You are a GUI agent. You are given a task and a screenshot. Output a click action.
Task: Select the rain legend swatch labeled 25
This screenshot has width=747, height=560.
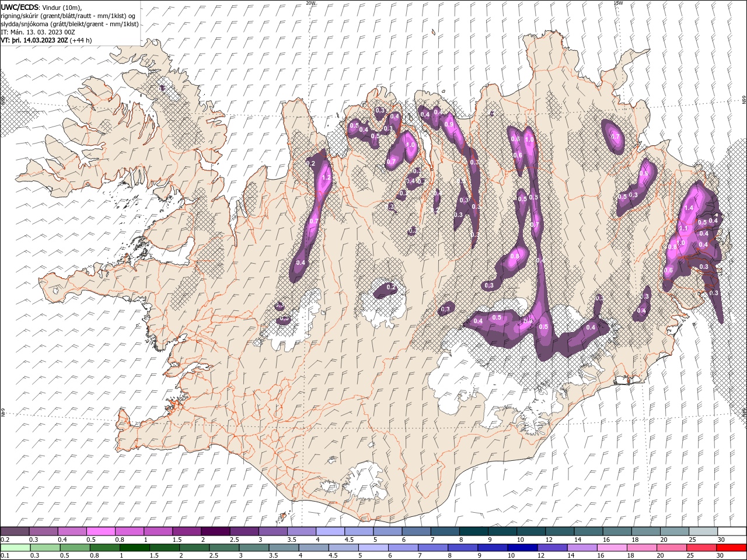pyautogui.click(x=700, y=548)
